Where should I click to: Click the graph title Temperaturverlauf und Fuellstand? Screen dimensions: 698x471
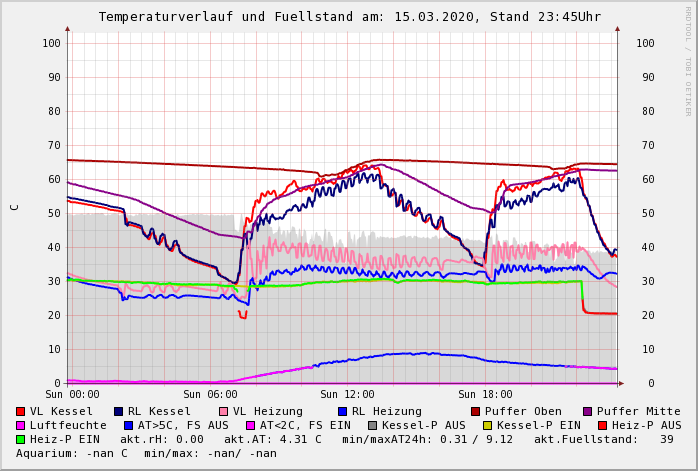[349, 17]
